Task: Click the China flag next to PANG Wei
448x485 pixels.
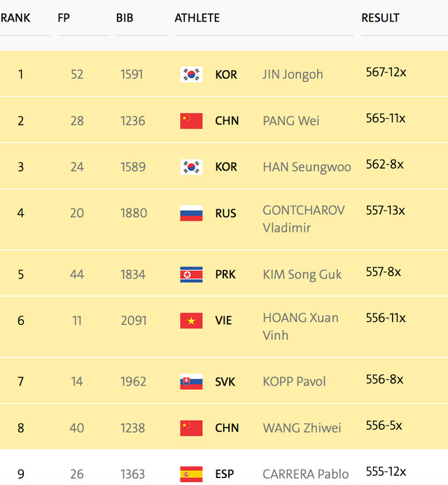Action: coord(191,121)
